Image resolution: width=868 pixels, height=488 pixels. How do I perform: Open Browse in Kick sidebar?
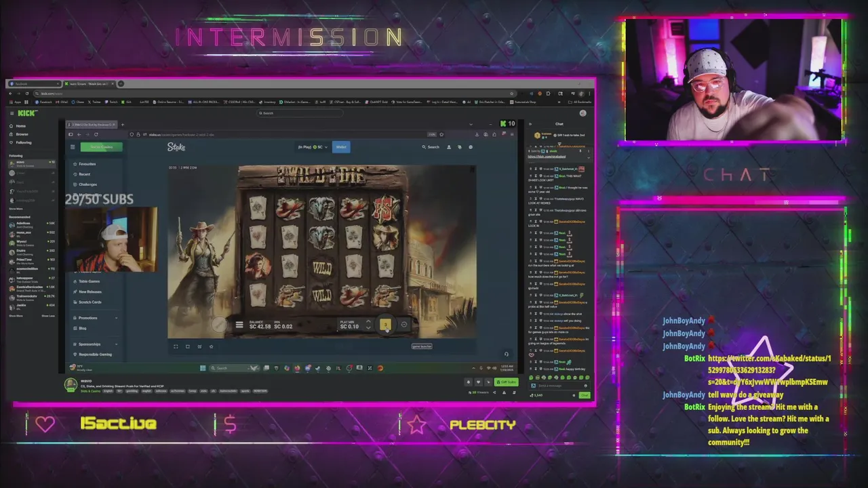point(22,134)
